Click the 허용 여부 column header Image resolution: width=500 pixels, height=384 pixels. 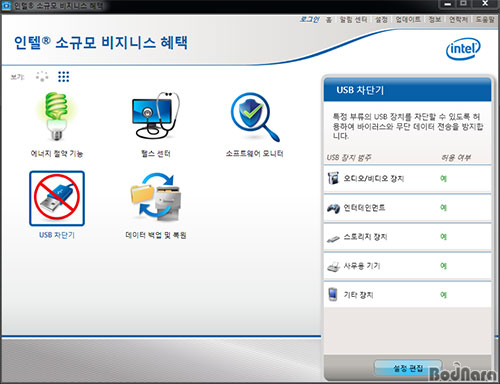[456, 158]
